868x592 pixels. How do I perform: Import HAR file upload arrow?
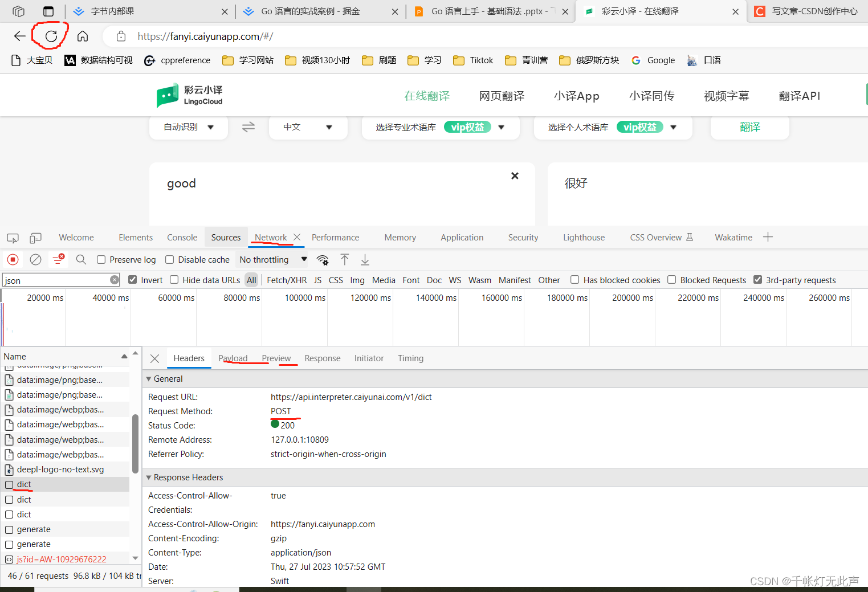pos(345,260)
